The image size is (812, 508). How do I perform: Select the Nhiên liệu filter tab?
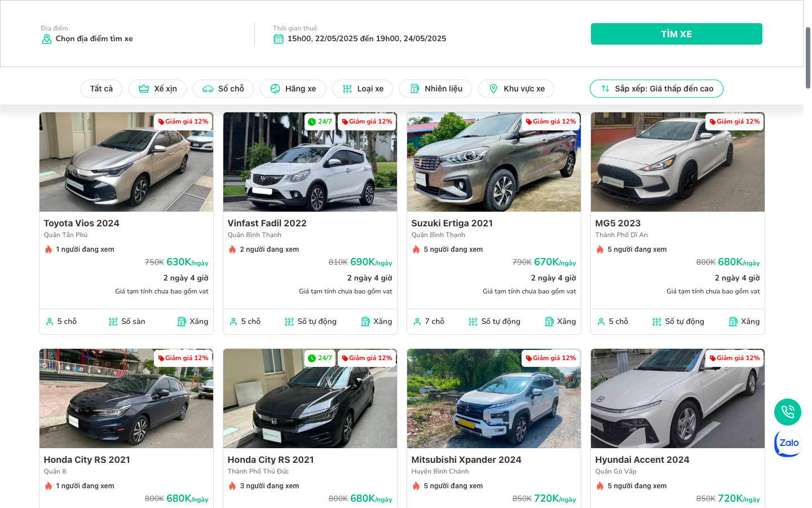435,89
